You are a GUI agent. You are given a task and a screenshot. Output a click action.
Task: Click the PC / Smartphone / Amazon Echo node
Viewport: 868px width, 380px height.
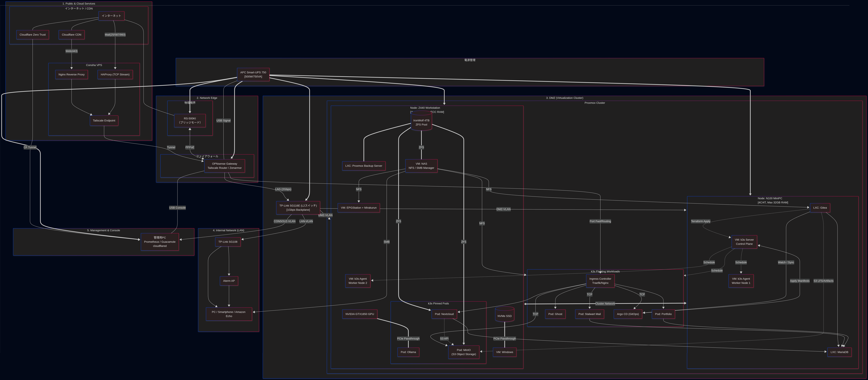click(x=229, y=314)
